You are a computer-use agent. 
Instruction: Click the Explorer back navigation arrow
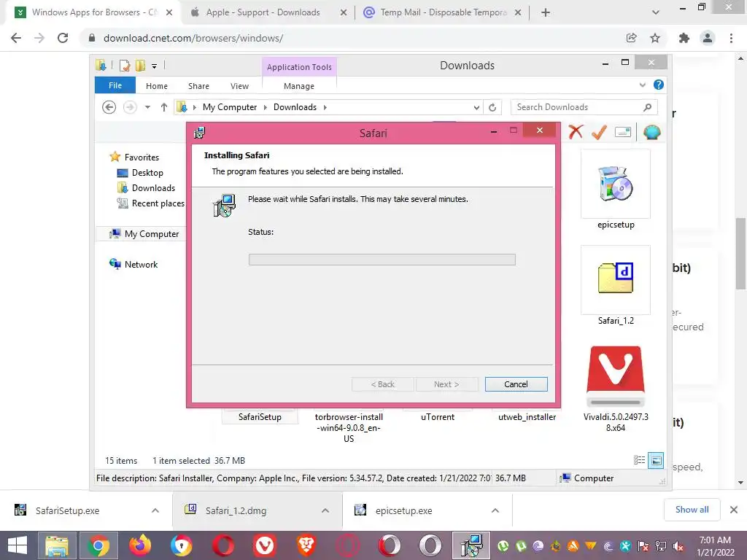coord(109,107)
